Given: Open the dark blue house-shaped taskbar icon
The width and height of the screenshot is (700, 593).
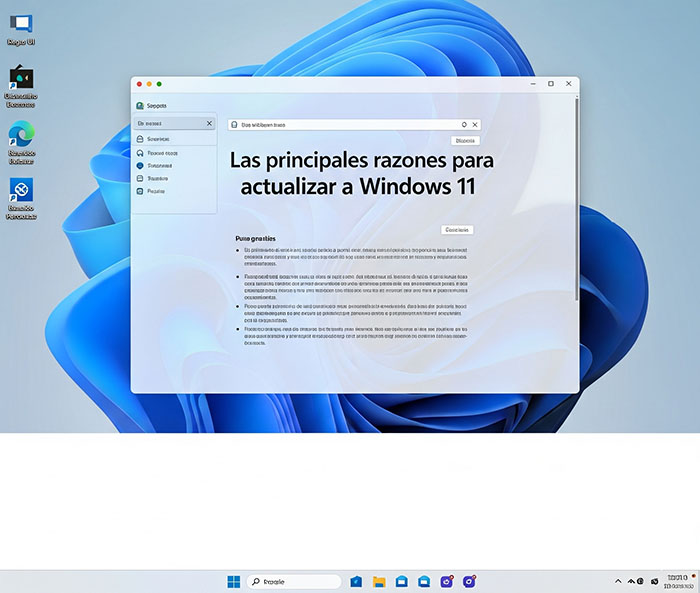Looking at the screenshot, I should (x=356, y=581).
